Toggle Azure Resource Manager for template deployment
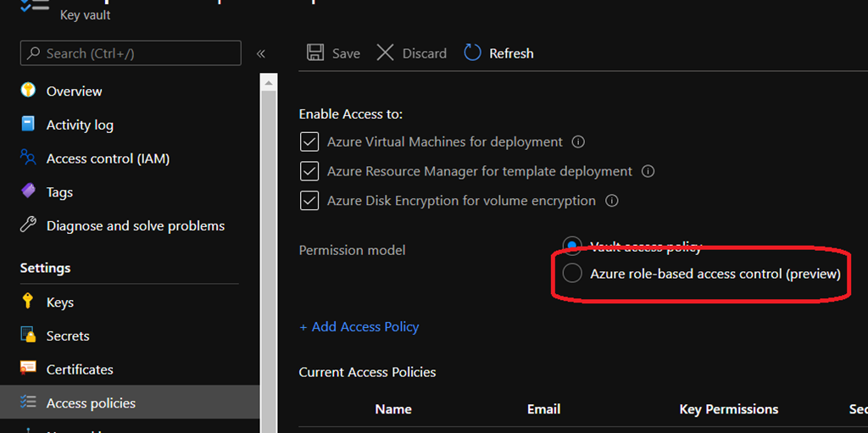This screenshot has height=433, width=868. click(x=309, y=172)
